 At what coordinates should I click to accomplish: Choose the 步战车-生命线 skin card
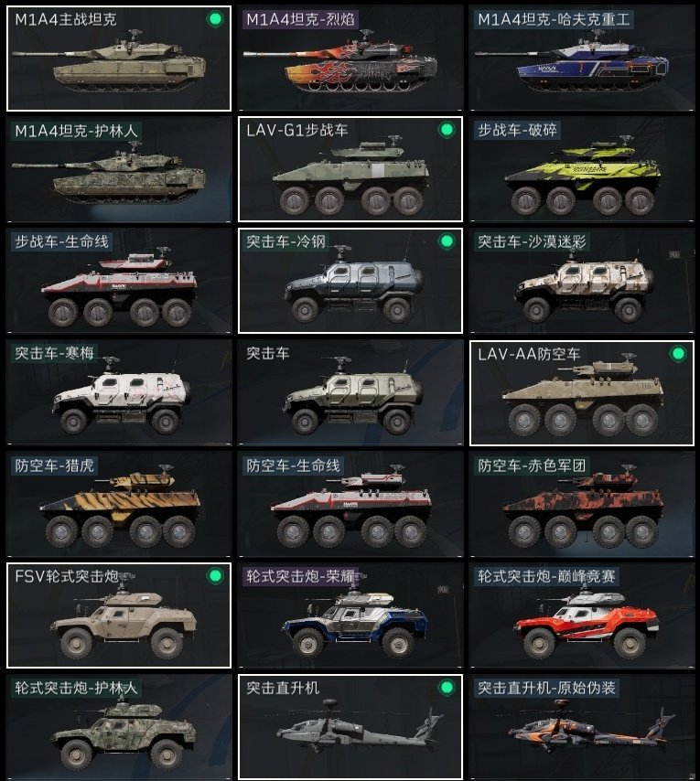pos(119,281)
